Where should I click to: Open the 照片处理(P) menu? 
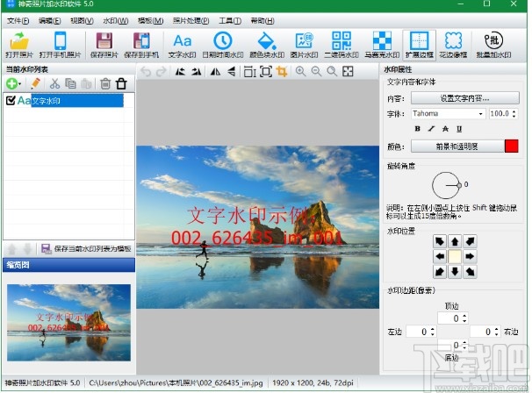pos(191,21)
